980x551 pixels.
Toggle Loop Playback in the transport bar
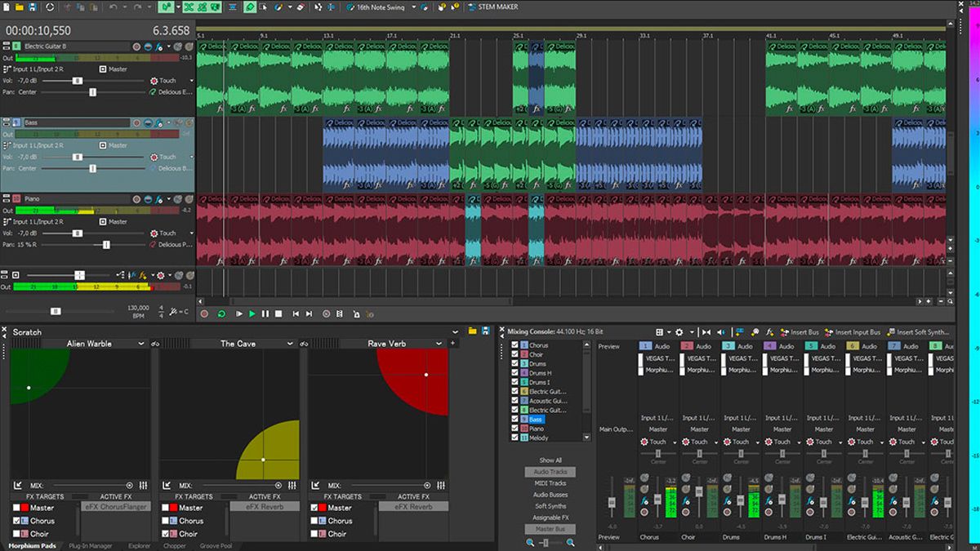[x=220, y=313]
